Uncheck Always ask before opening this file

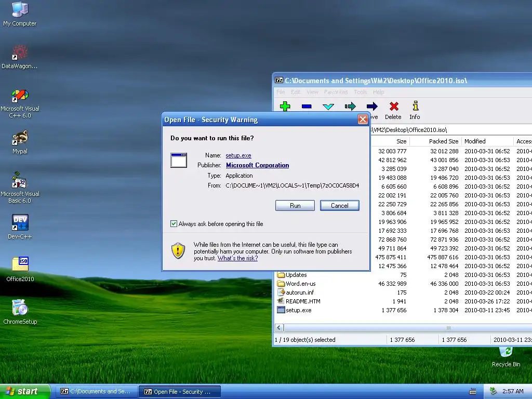point(174,223)
